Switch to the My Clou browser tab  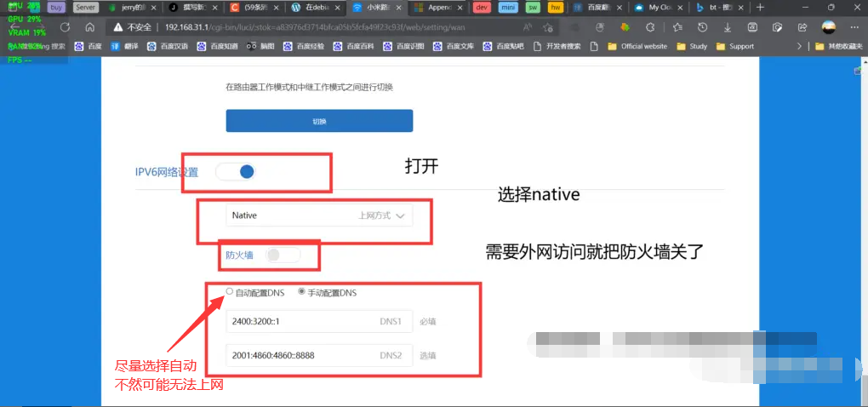(x=657, y=8)
